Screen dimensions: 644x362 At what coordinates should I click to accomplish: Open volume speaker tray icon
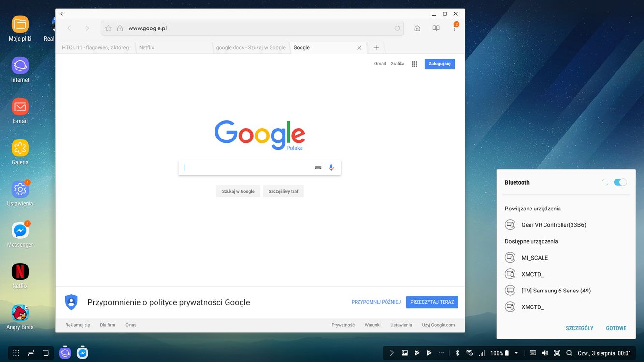(x=545, y=353)
